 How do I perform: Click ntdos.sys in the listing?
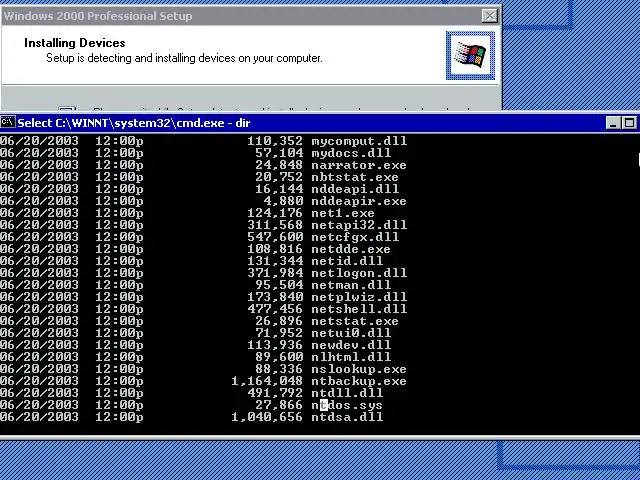(x=347, y=405)
